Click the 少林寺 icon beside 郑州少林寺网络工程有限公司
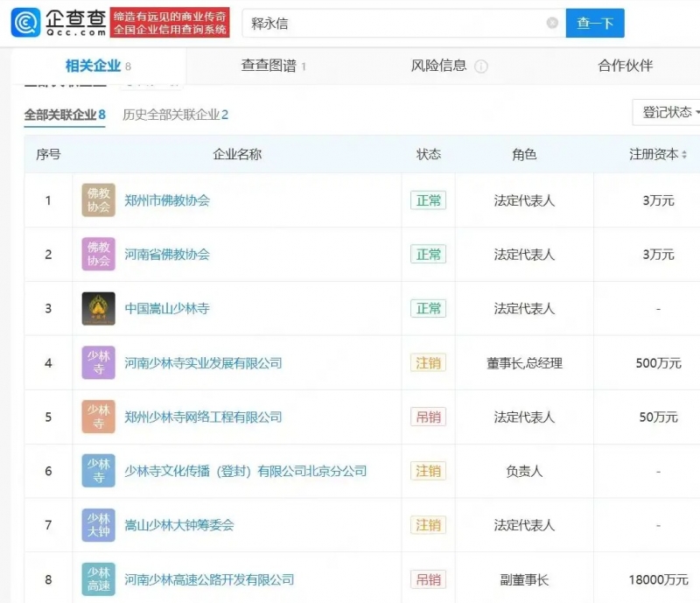The height and width of the screenshot is (603, 700). (98, 417)
